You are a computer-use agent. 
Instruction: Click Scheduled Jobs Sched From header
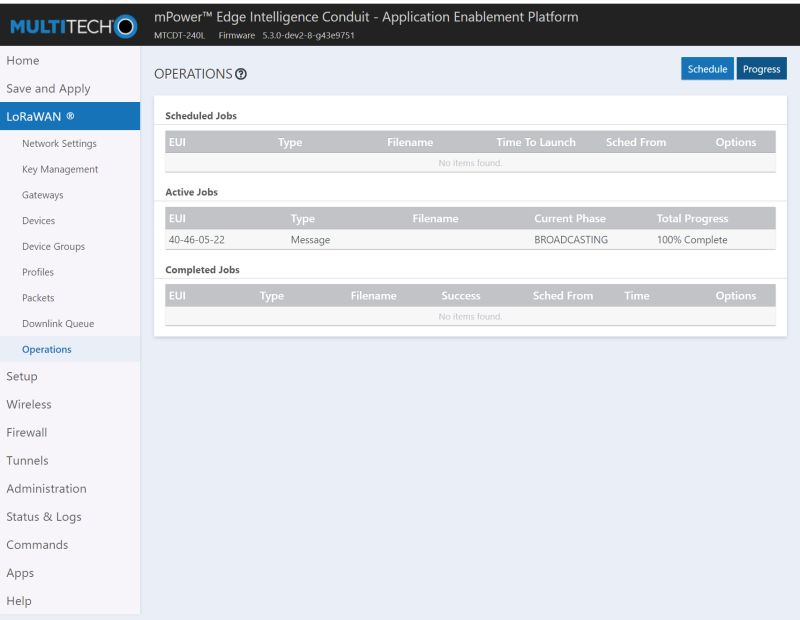[x=636, y=142]
